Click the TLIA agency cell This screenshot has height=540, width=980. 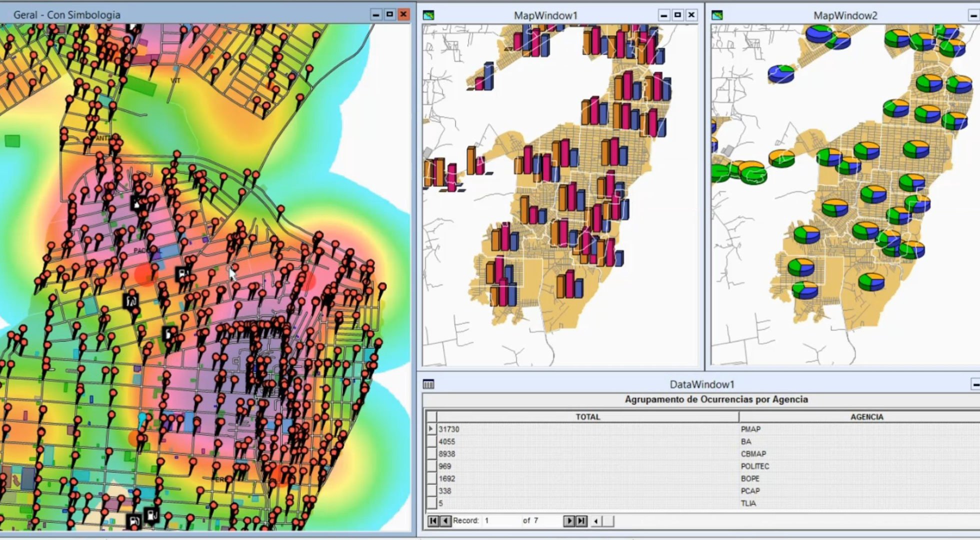[859, 503]
